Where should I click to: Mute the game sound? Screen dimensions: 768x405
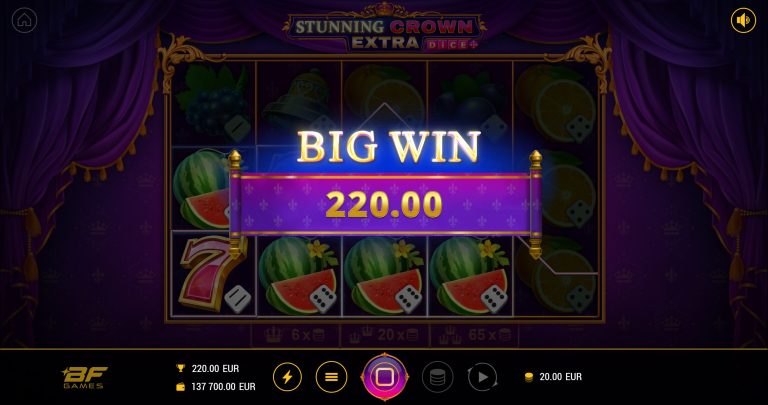(743, 21)
